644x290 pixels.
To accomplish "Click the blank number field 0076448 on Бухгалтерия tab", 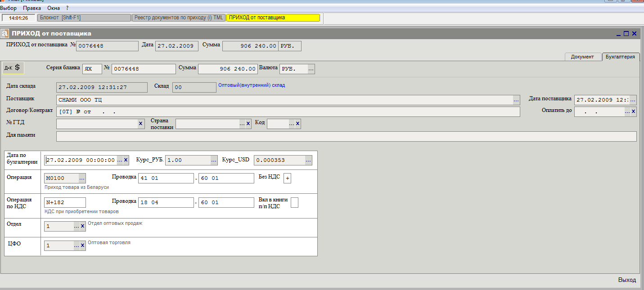I will pyautogui.click(x=144, y=69).
